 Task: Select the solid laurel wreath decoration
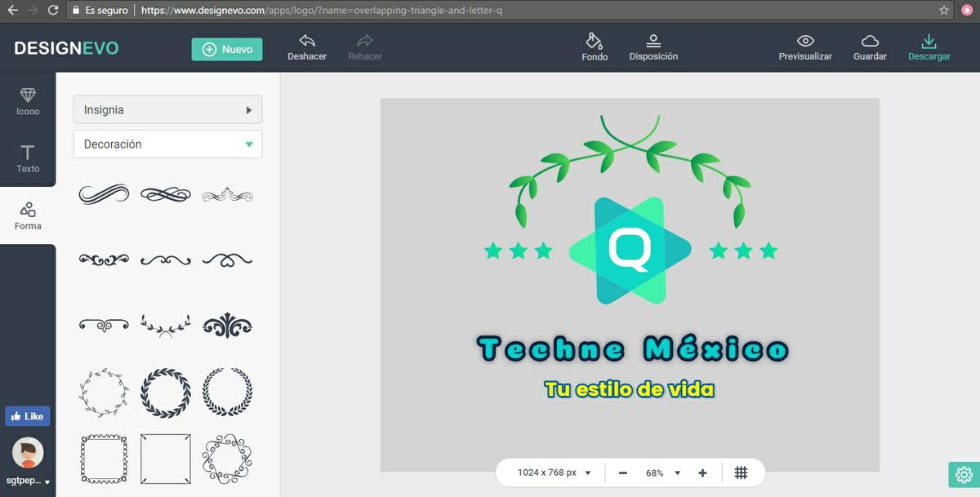[x=165, y=393]
